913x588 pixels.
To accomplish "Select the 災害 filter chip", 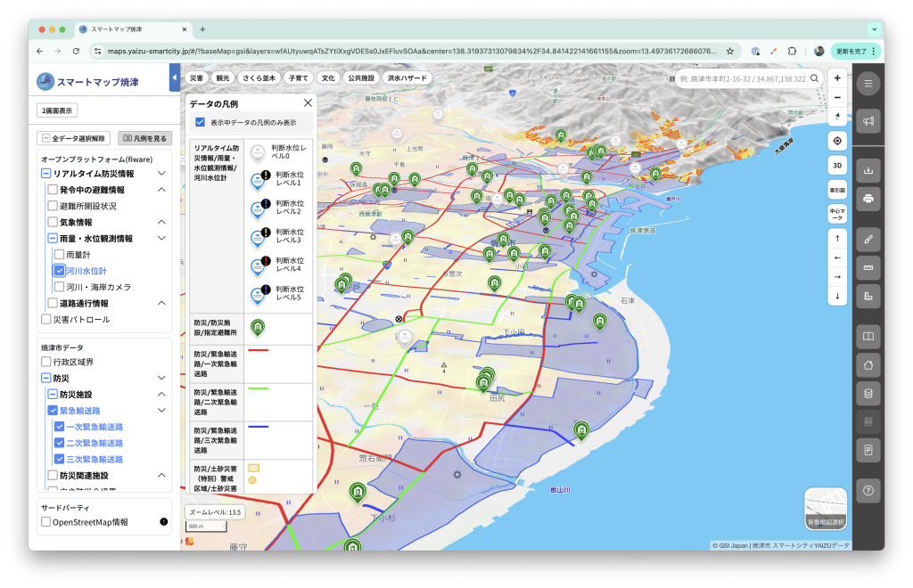I will pyautogui.click(x=197, y=78).
